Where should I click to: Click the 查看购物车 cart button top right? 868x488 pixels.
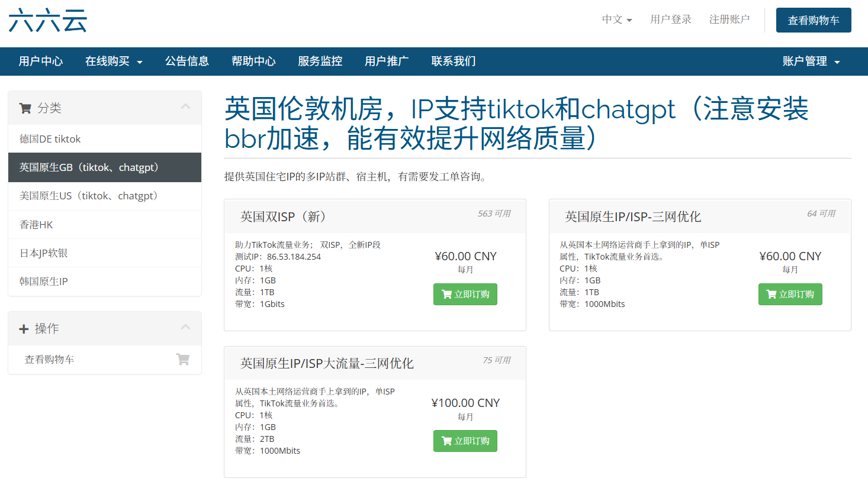coord(814,20)
